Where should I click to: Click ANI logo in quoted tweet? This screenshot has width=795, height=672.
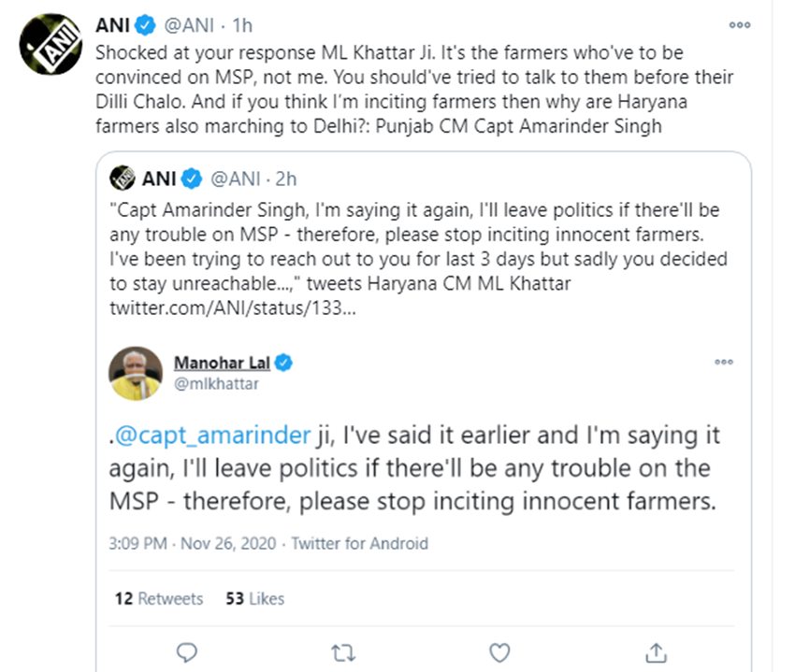tap(123, 178)
